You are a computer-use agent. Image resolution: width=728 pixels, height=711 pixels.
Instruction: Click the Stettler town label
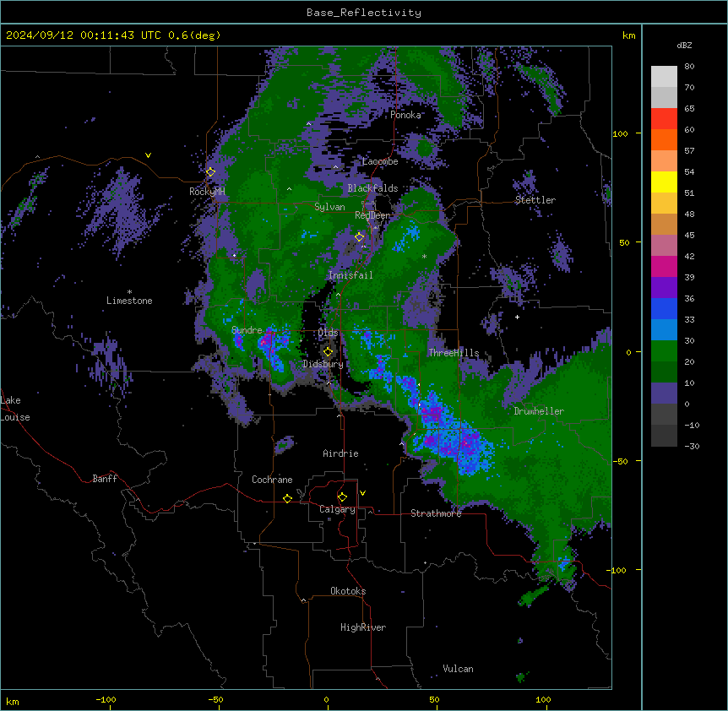pyautogui.click(x=535, y=200)
